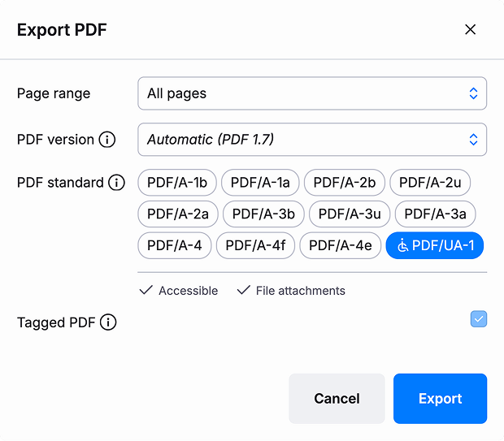Choose the PDF/A-2b standard chip

[x=344, y=183]
